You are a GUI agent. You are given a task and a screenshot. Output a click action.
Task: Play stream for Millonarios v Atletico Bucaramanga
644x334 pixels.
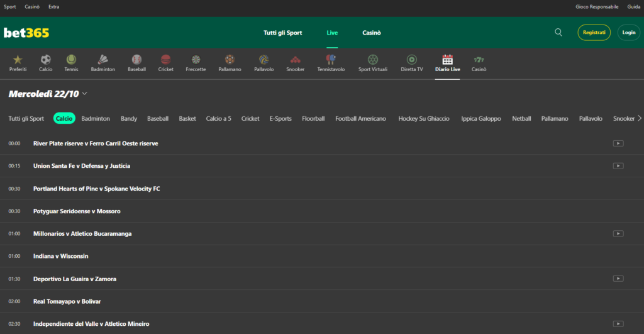click(x=618, y=233)
